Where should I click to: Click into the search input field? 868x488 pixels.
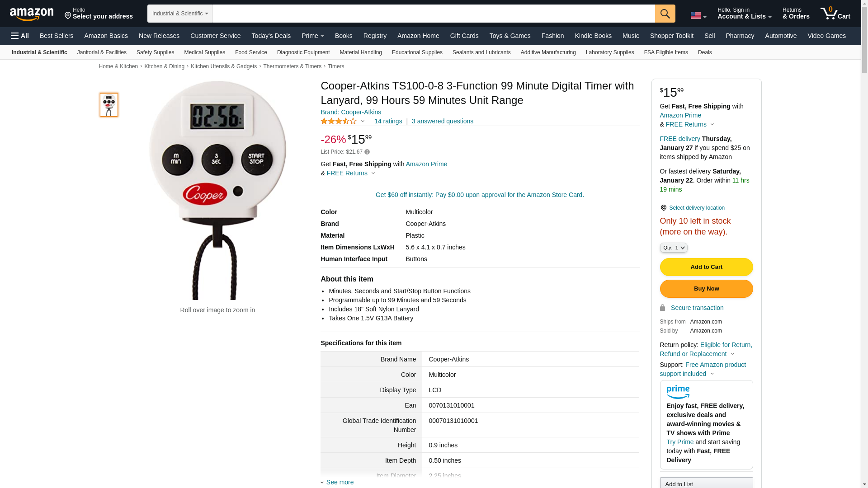pos(433,14)
